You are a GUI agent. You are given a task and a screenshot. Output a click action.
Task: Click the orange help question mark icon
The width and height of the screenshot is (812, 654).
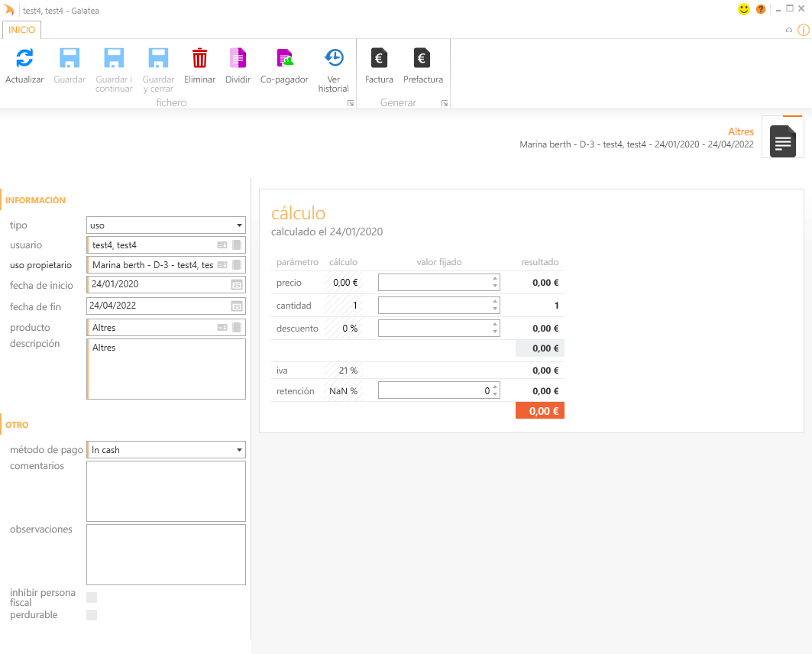point(761,9)
